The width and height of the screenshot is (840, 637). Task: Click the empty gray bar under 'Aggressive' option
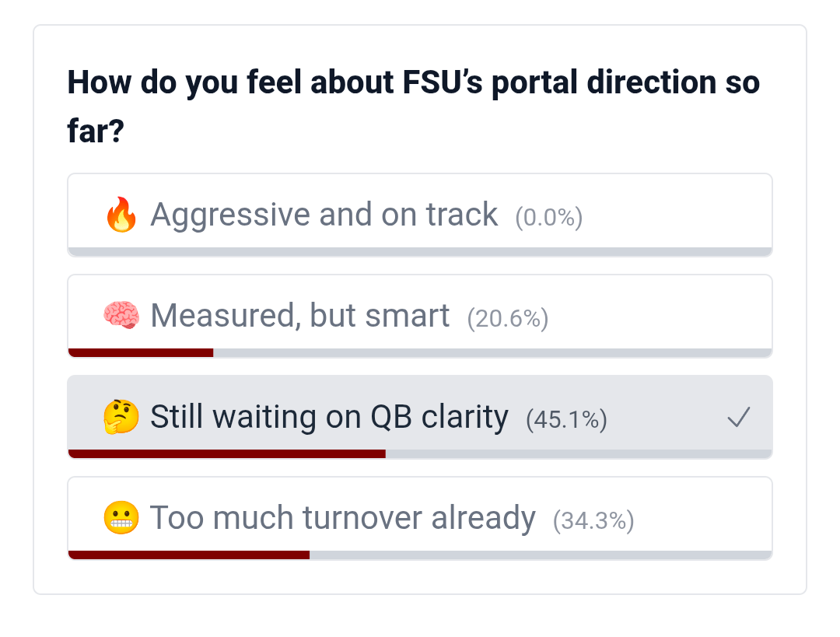(x=420, y=252)
